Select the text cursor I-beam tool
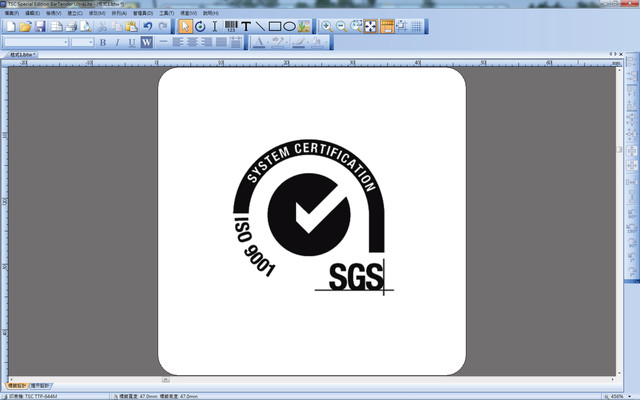Image resolution: width=640 pixels, height=400 pixels. click(215, 27)
